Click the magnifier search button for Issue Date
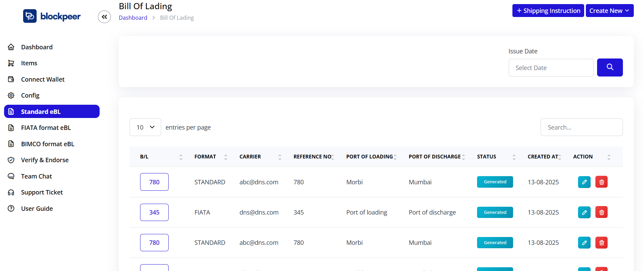The image size is (644, 271). 610,67
